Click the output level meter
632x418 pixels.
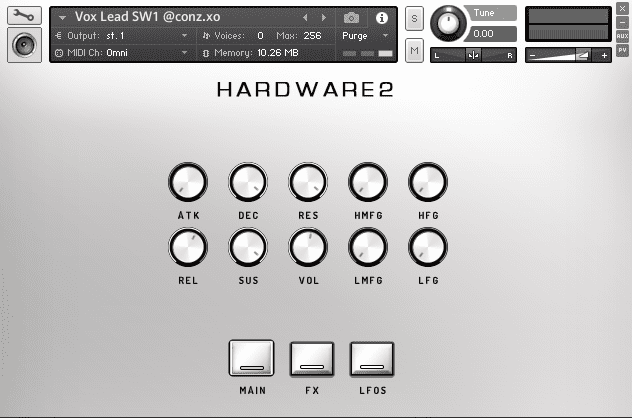tap(568, 24)
